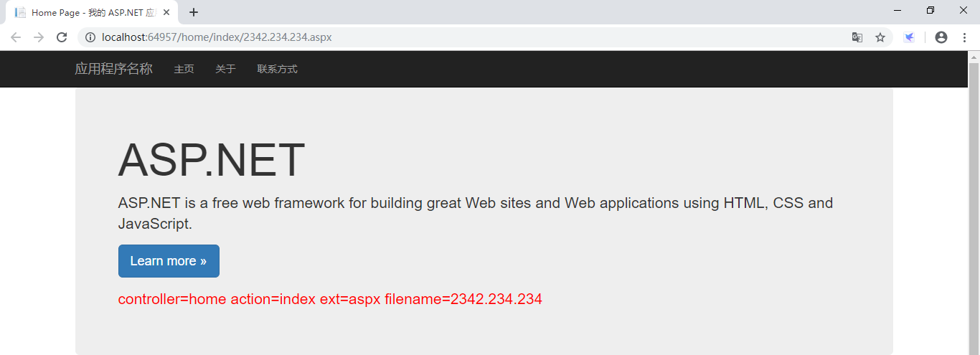The height and width of the screenshot is (355, 980).
Task: Click the ASP.NET description paragraph
Action: coord(476,213)
